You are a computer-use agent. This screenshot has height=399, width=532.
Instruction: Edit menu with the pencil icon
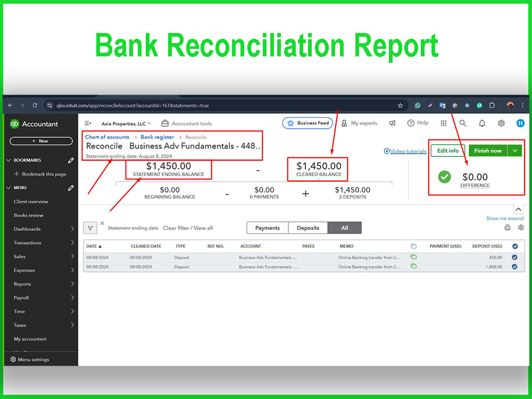tap(71, 188)
